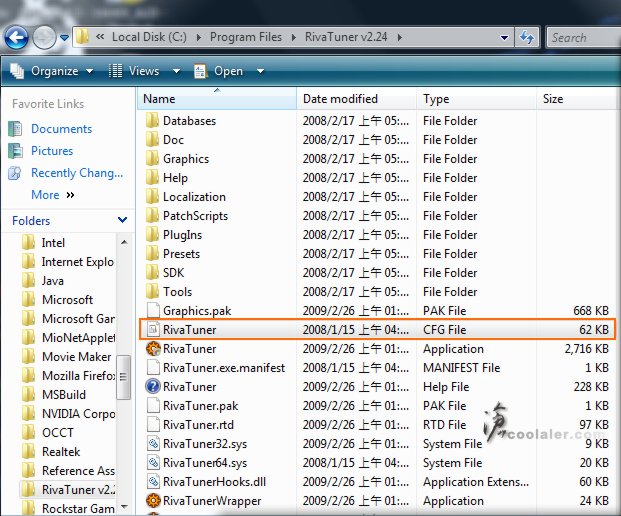Select RivaTunerHooks.dll file icon
The image size is (621, 516).
pyautogui.click(x=153, y=482)
